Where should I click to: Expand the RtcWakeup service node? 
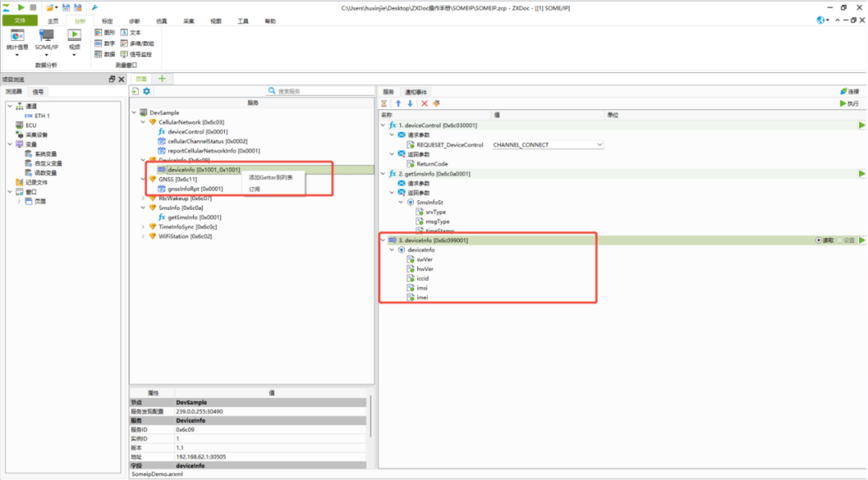pos(143,198)
